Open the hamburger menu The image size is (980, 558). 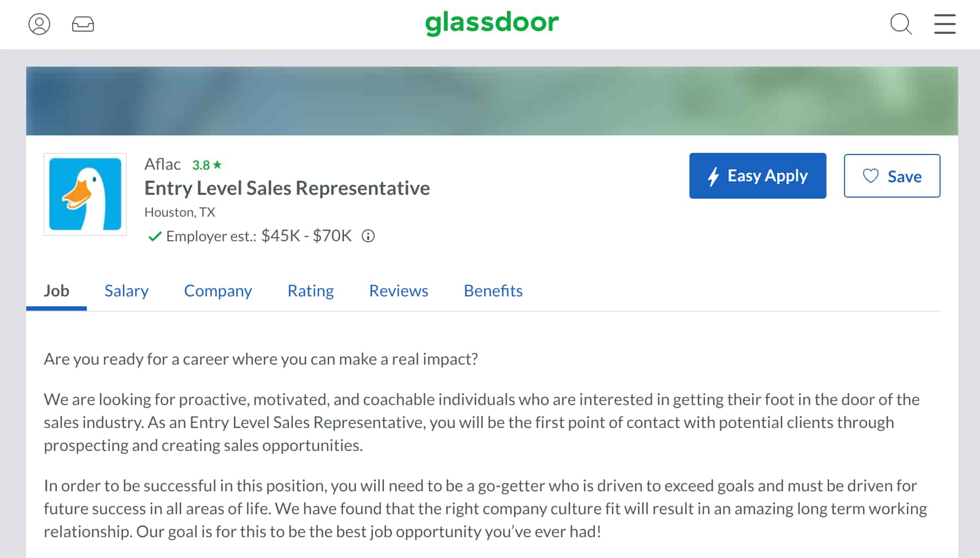[x=944, y=24]
